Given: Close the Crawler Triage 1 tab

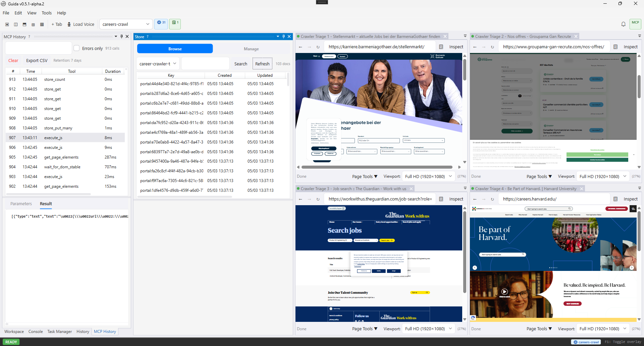Looking at the screenshot, I should pyautogui.click(x=445, y=37).
